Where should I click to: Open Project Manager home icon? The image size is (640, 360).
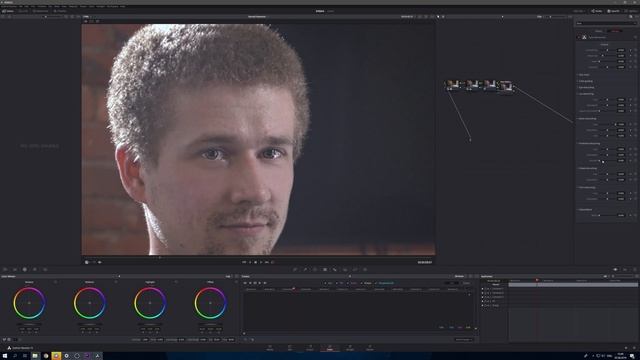click(x=627, y=348)
